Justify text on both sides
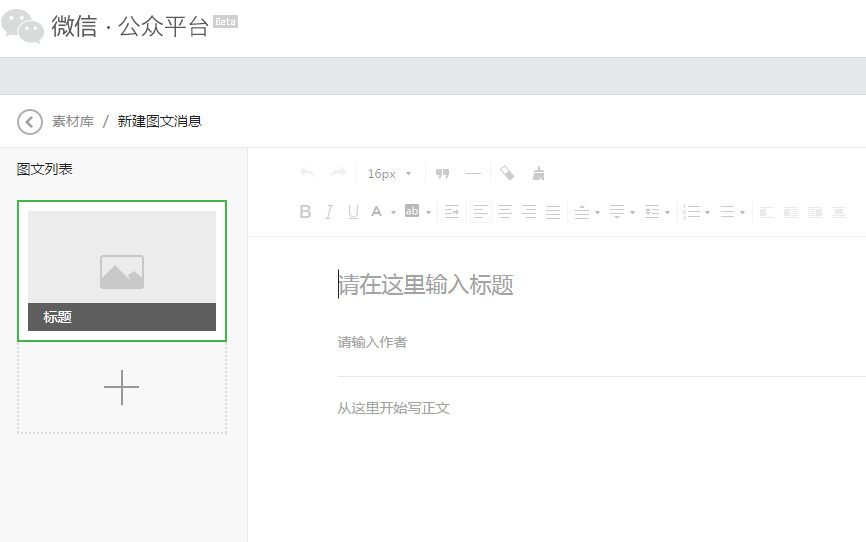866x542 pixels. 553,212
